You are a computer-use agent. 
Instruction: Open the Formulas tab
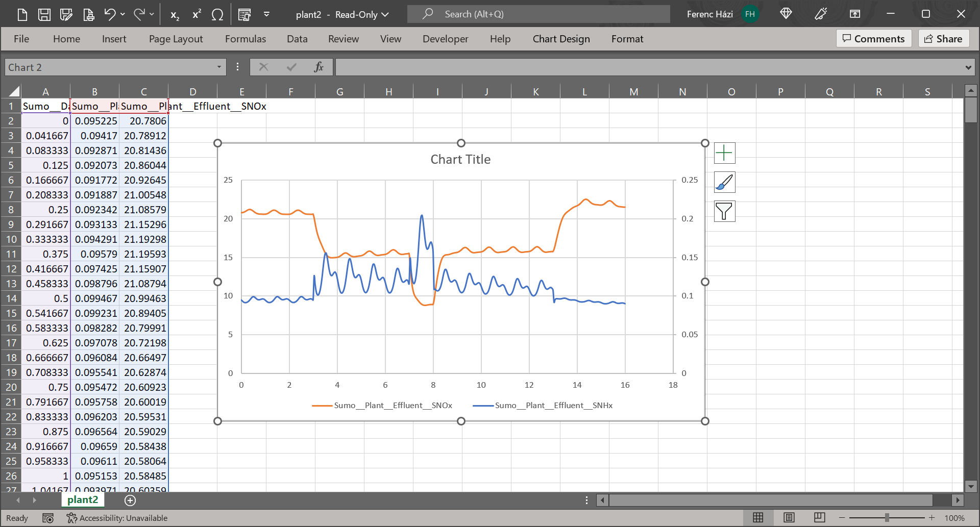pyautogui.click(x=245, y=39)
